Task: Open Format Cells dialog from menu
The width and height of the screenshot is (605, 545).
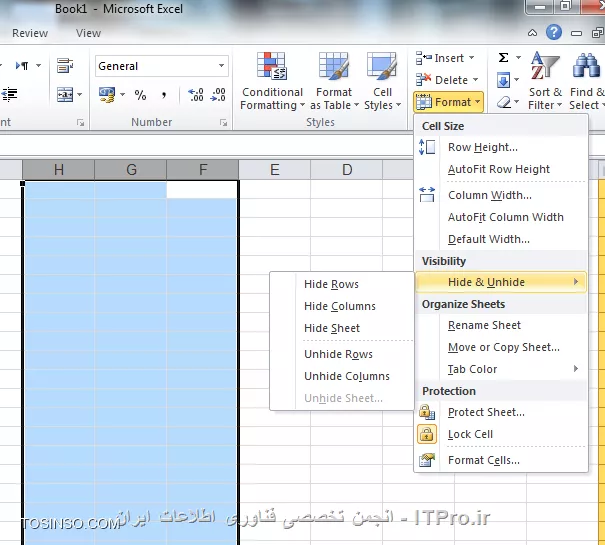Action: pos(501,460)
